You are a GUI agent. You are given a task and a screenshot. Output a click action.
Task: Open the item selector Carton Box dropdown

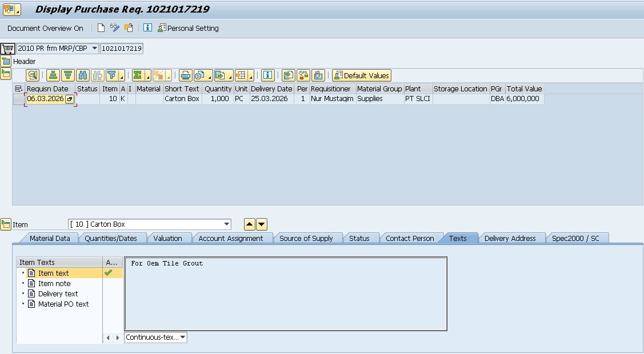[227, 224]
